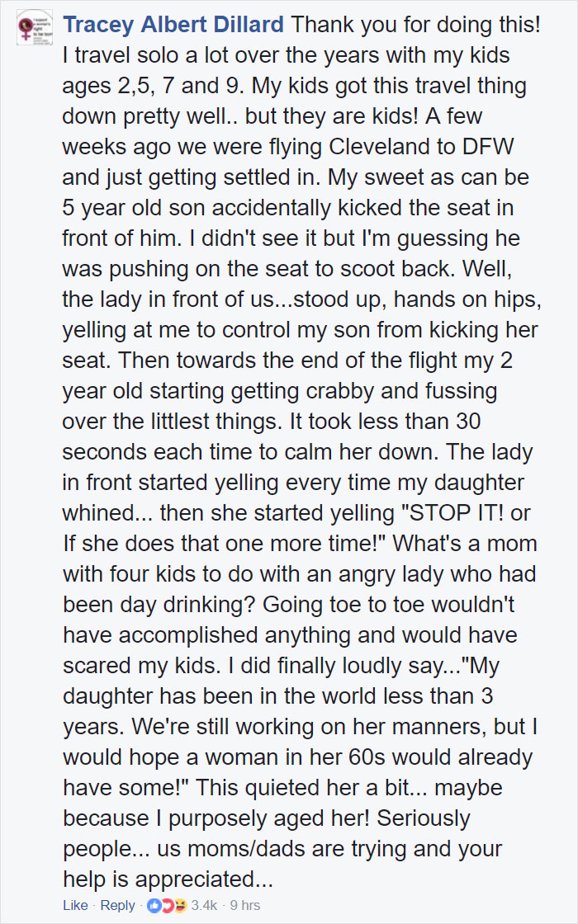Click the Like link below the comment
The image size is (578, 924).
75,905
